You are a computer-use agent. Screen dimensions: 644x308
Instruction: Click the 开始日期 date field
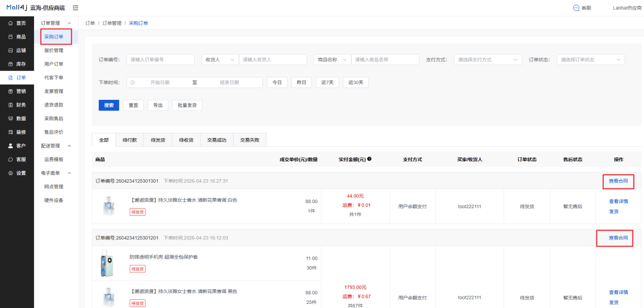[160, 82]
